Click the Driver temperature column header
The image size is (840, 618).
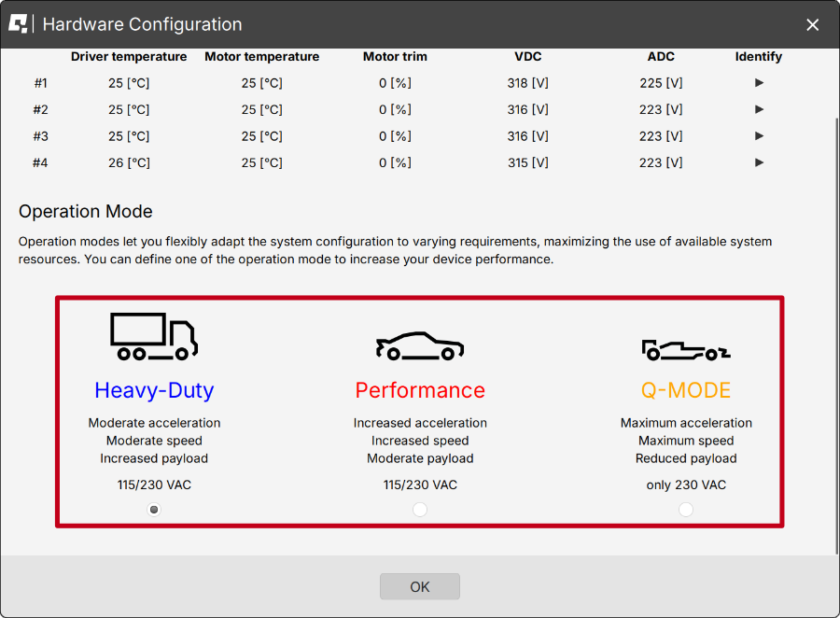(x=129, y=56)
